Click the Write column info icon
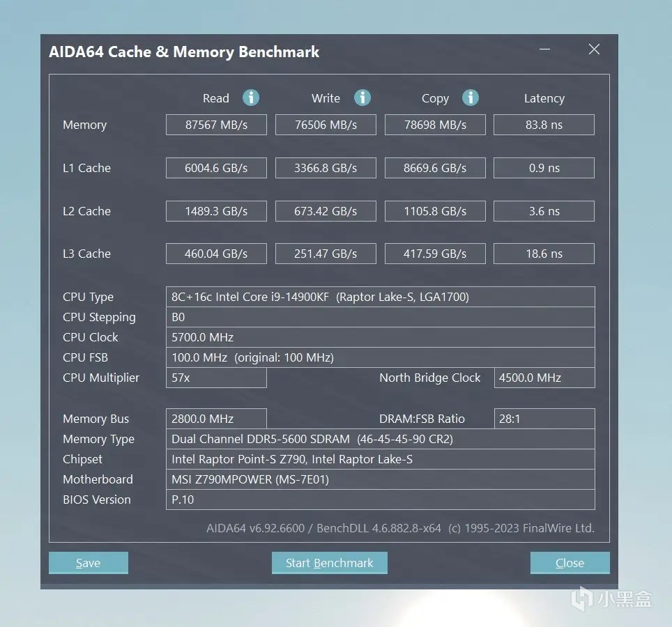This screenshot has height=627, width=672. [362, 98]
